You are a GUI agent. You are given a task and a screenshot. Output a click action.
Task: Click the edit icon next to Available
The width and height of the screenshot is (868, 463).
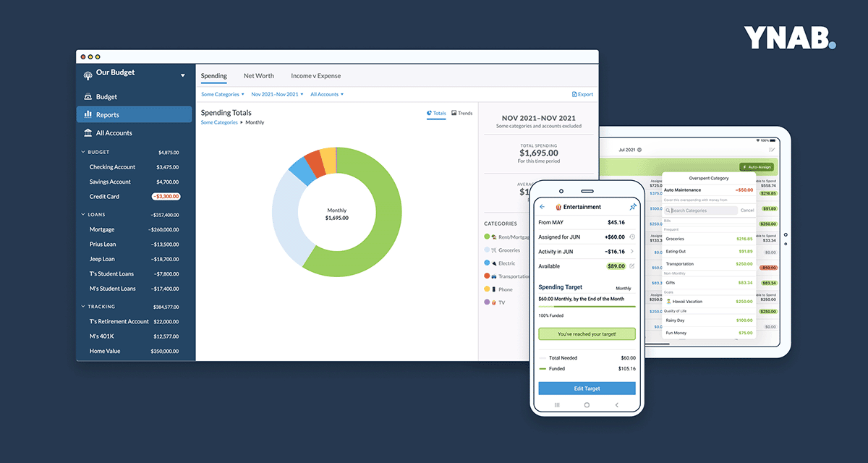[x=632, y=266]
